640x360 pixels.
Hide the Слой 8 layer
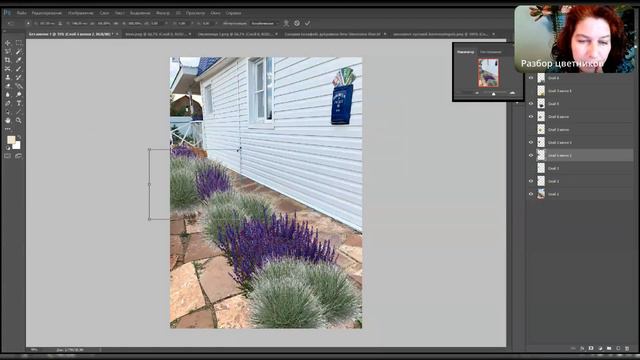(x=531, y=104)
